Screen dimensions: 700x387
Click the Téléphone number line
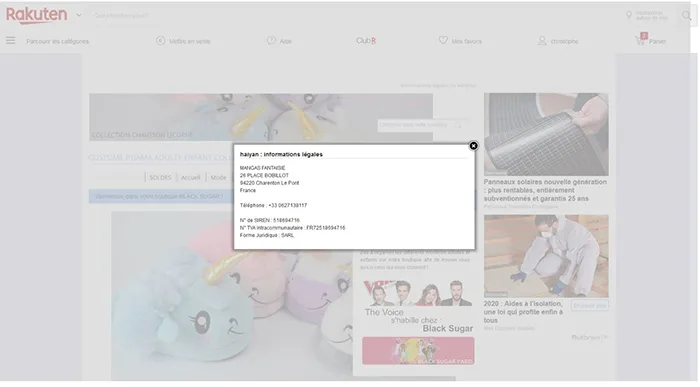(x=273, y=205)
